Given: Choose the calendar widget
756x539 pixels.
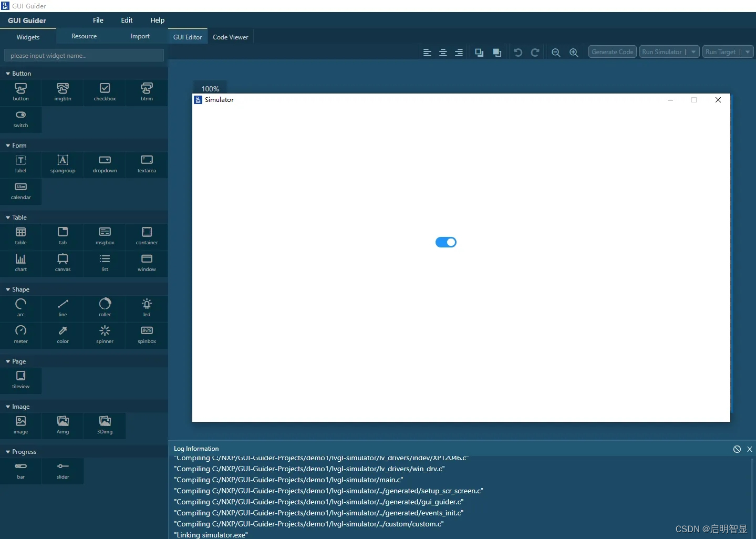Looking at the screenshot, I should (x=21, y=191).
